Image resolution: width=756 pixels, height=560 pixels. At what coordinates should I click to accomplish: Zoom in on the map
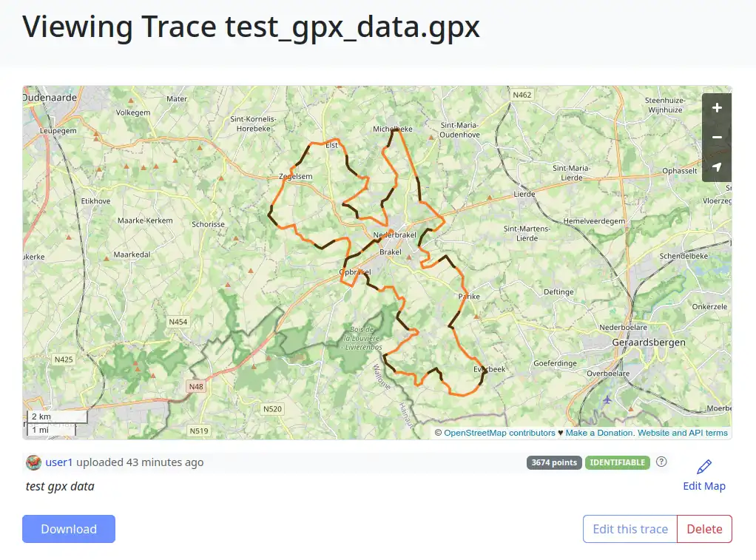[x=716, y=108]
